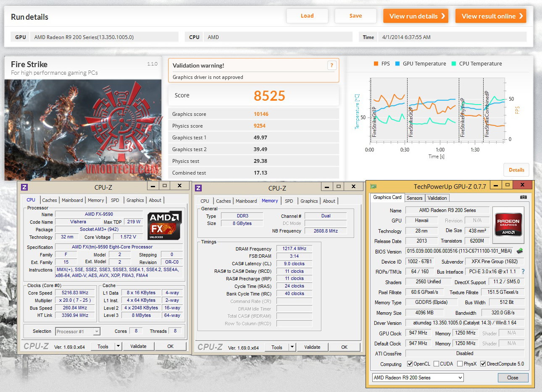Image resolution: width=542 pixels, height=392 pixels.
Task: Click the Bus Interface question mark icon
Action: tap(523, 272)
